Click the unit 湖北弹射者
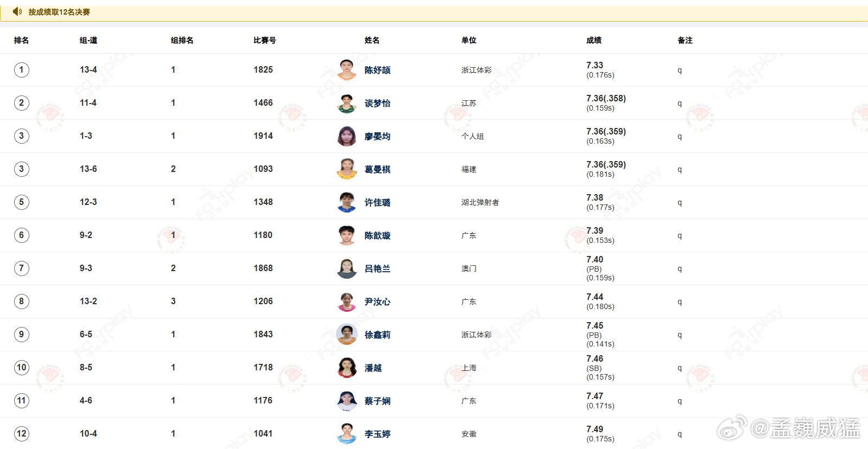This screenshot has height=449, width=868. (480, 202)
